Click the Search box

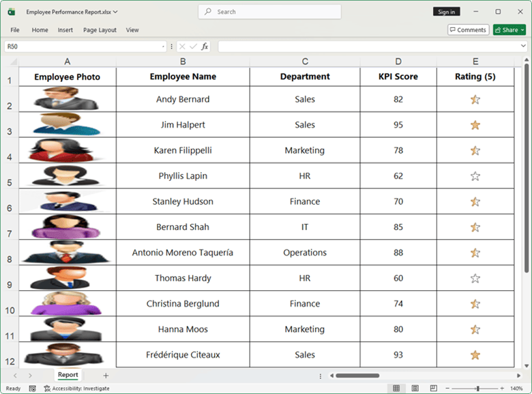[x=269, y=12]
